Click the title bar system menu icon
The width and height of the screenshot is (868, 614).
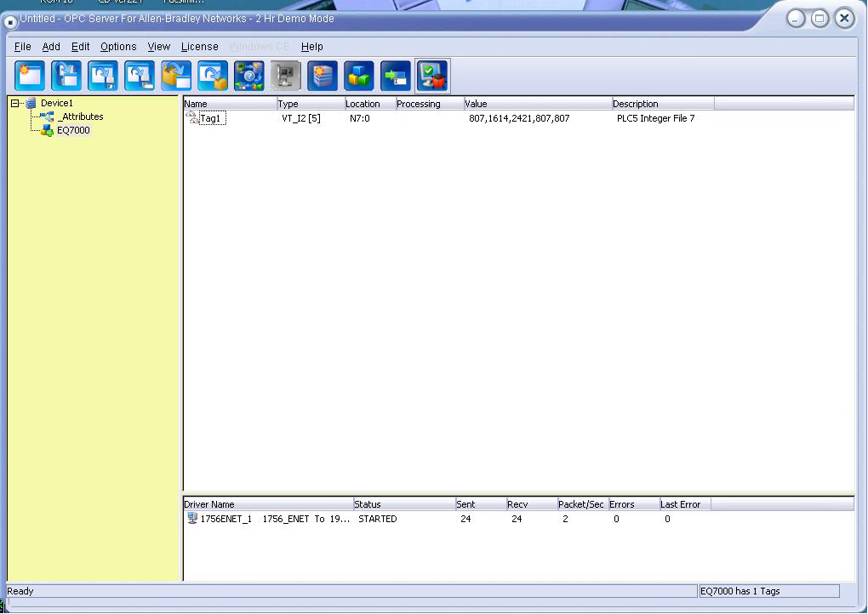click(x=10, y=22)
